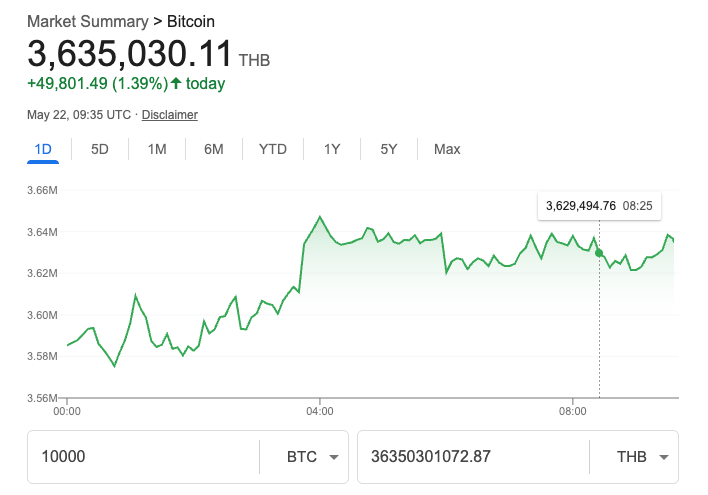View the 5Y chart tab
Screen dimensions: 708x495
(x=389, y=149)
